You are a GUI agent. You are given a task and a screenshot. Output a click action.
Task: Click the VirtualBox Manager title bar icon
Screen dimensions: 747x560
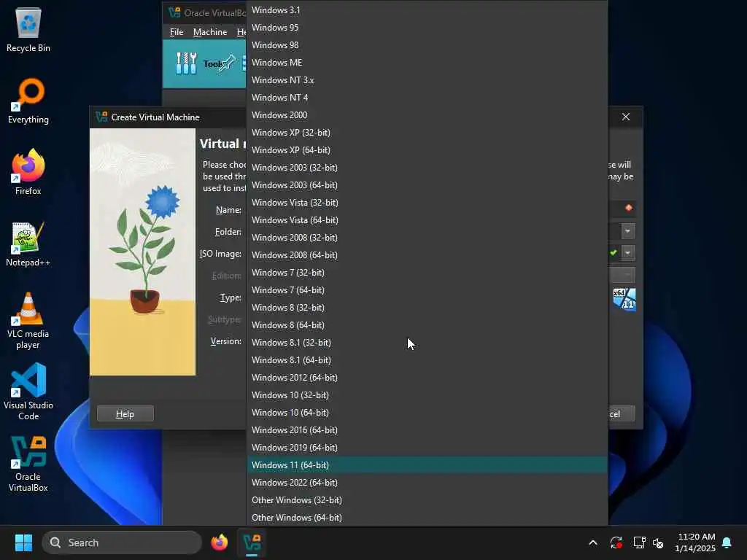point(174,12)
